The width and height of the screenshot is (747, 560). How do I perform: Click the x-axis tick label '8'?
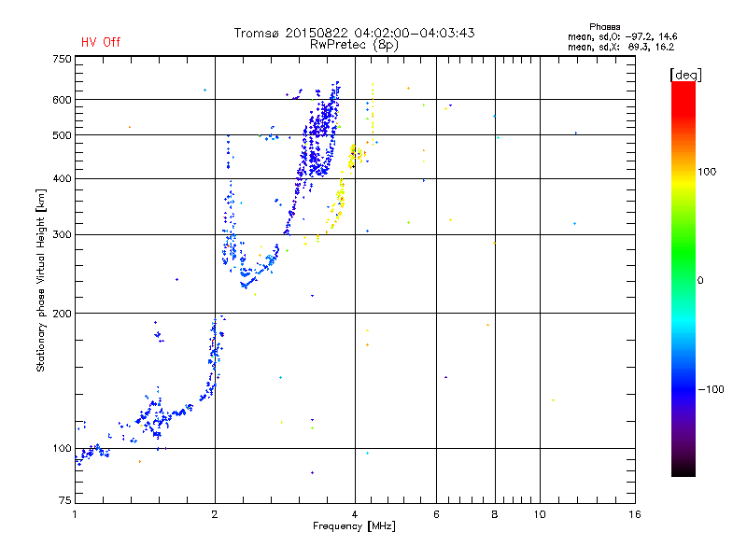tap(495, 514)
